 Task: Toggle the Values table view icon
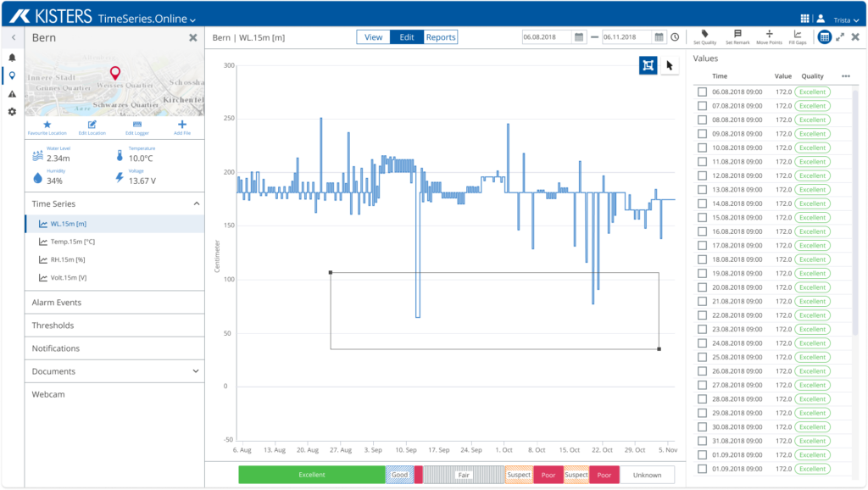824,37
